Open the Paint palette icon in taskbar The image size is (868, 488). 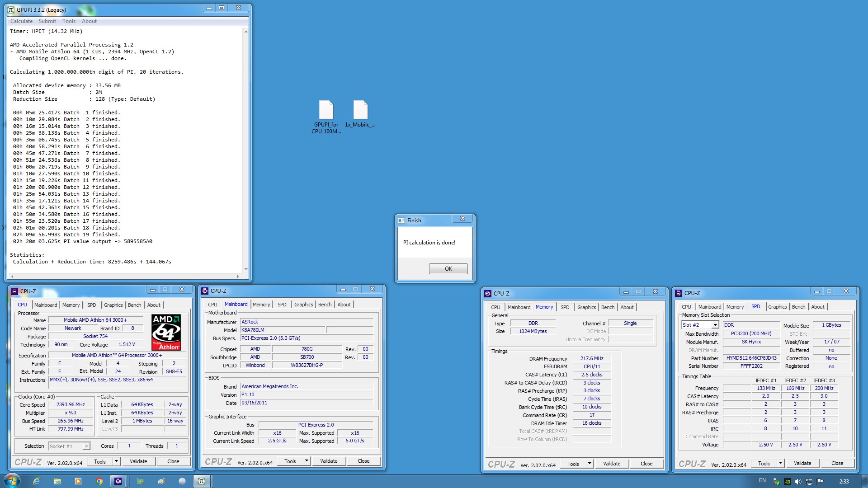pos(161,481)
